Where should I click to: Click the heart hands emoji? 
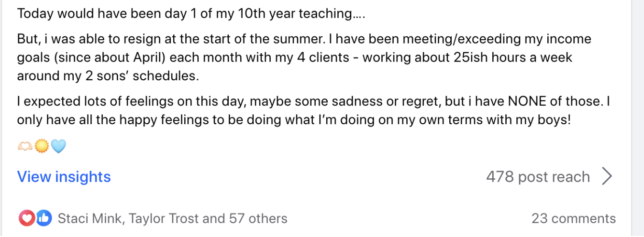point(25,146)
